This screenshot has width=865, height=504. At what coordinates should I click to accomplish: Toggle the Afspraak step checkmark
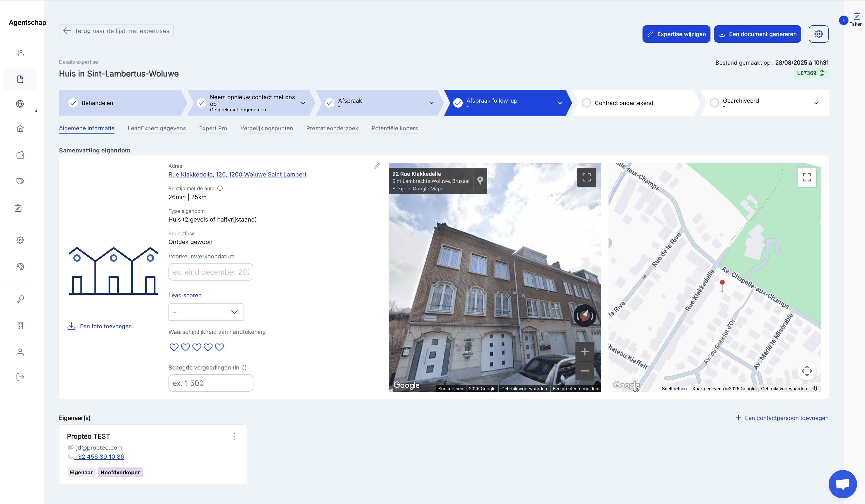pyautogui.click(x=330, y=103)
